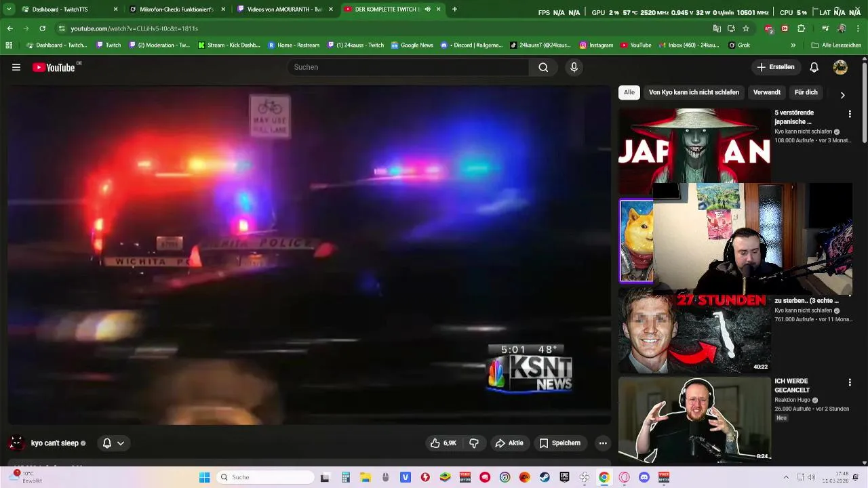The image size is (868, 488).
Task: Select the Alle filter chip
Action: [x=629, y=92]
